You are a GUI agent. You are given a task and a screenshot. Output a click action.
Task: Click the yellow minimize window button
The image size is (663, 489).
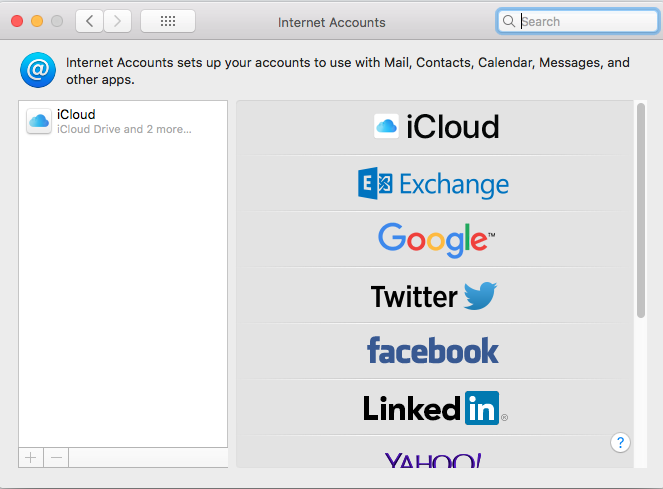pos(37,21)
